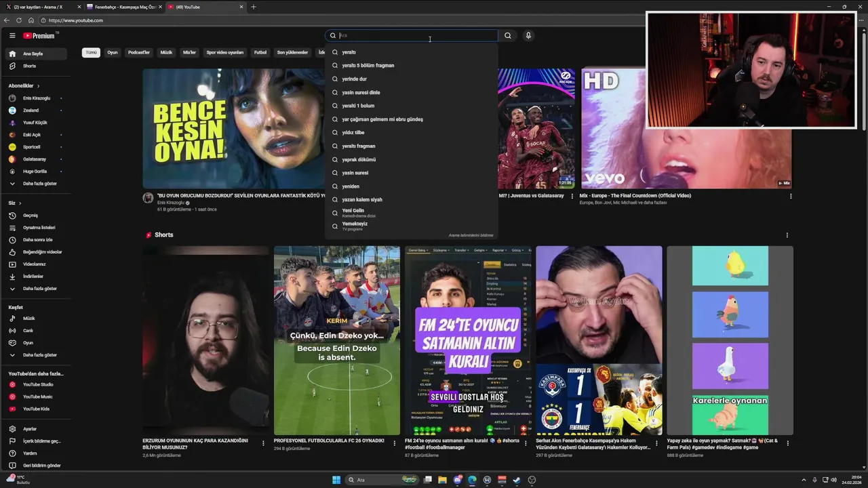The width and height of the screenshot is (868, 488).
Task: Choose suggestion 'yasin suresi dinle'
Action: click(x=411, y=92)
